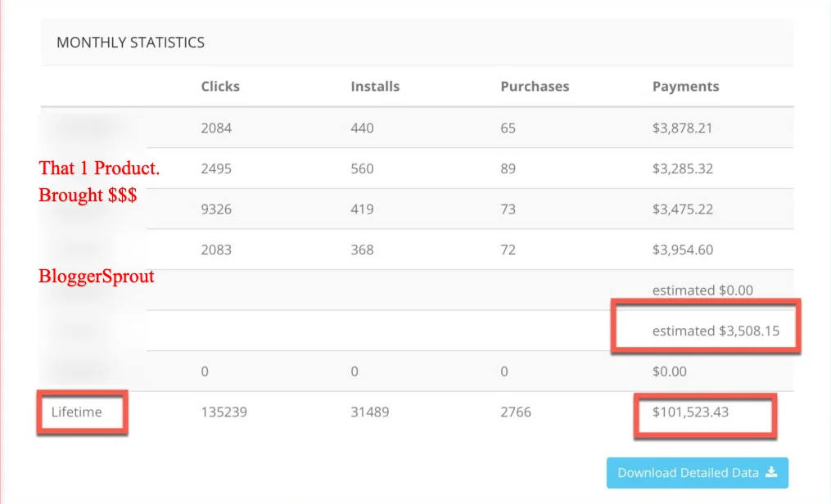Click the MONTHLY STATISTICS panel heading
Viewport: 831px width, 504px height.
point(130,42)
